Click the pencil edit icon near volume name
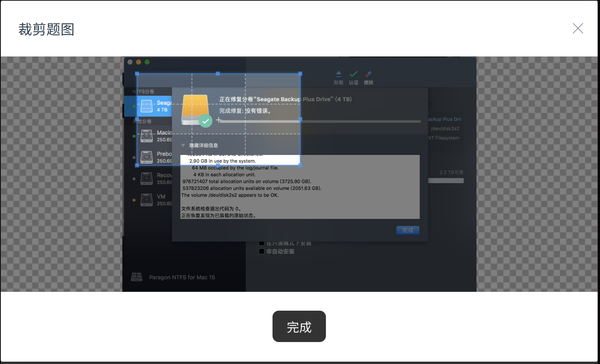 [x=430, y=105]
